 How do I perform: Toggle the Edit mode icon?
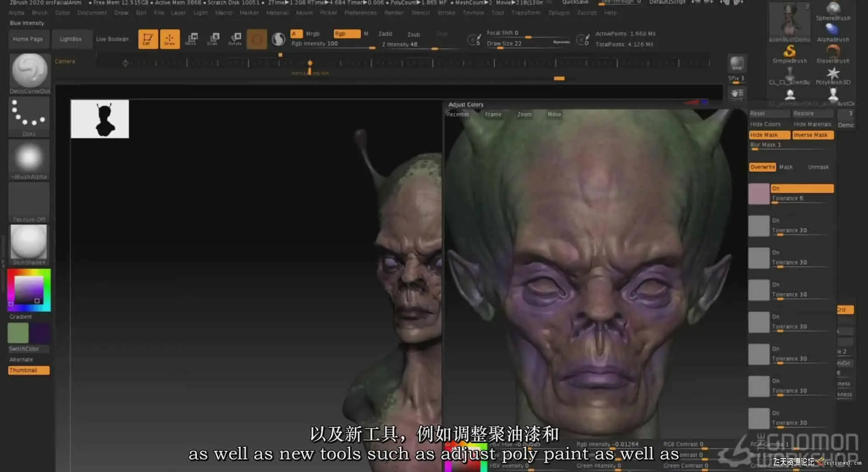(148, 39)
